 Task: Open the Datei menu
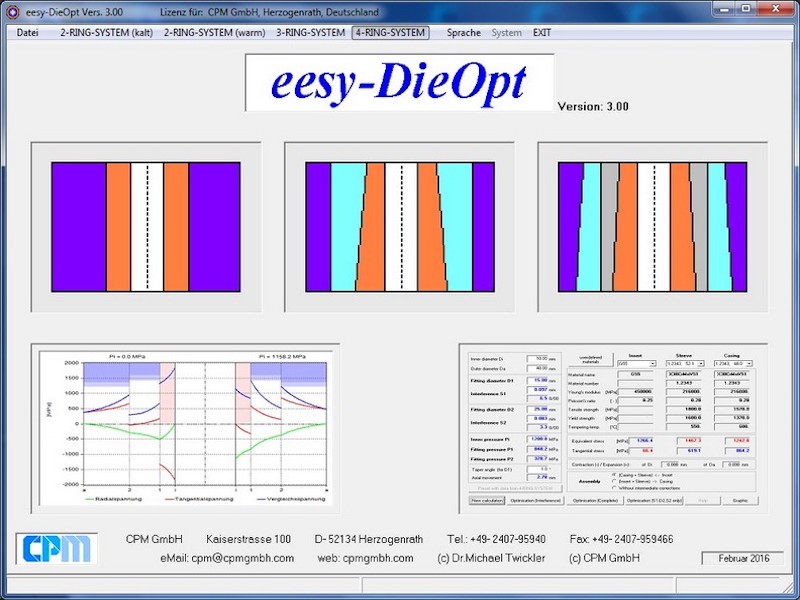(28, 33)
